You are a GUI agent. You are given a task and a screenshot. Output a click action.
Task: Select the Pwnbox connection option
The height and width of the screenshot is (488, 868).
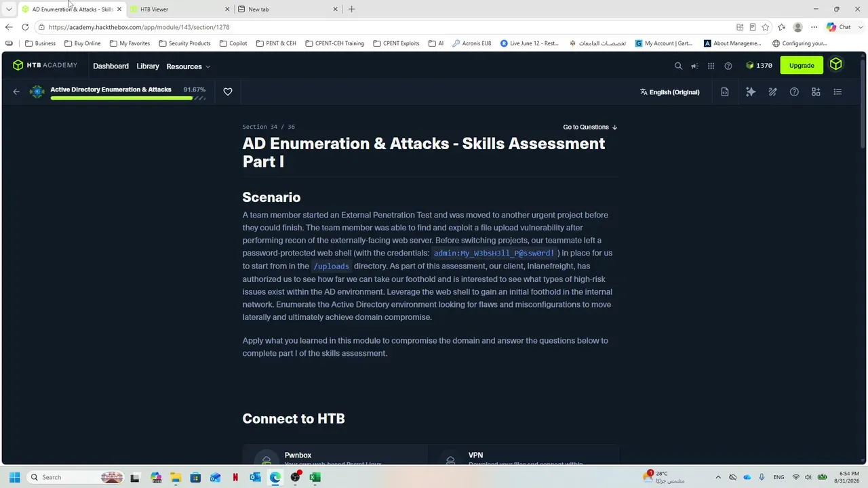(x=335, y=455)
